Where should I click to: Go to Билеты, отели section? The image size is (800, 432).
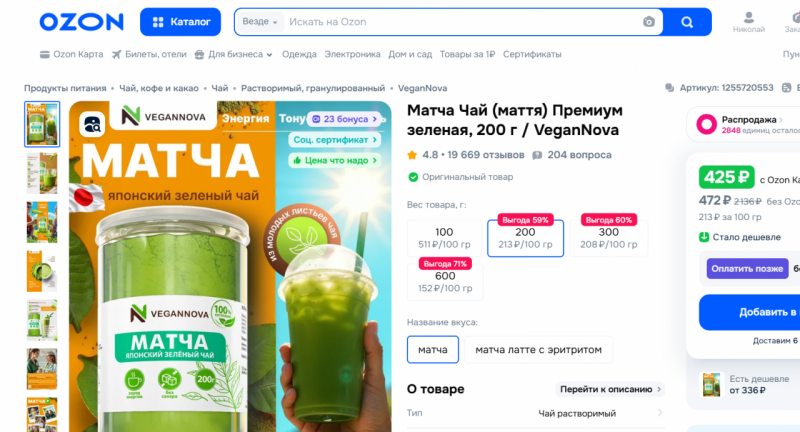tap(149, 54)
